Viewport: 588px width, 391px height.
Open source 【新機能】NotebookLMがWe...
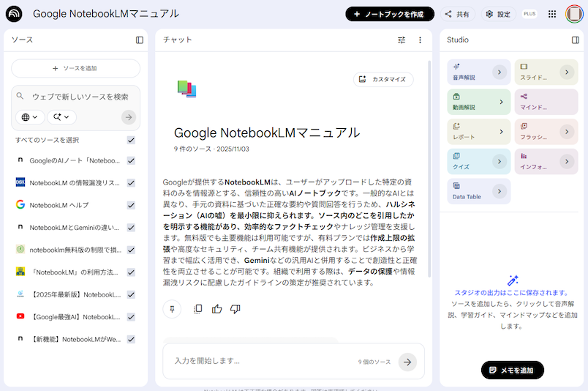coord(76,339)
